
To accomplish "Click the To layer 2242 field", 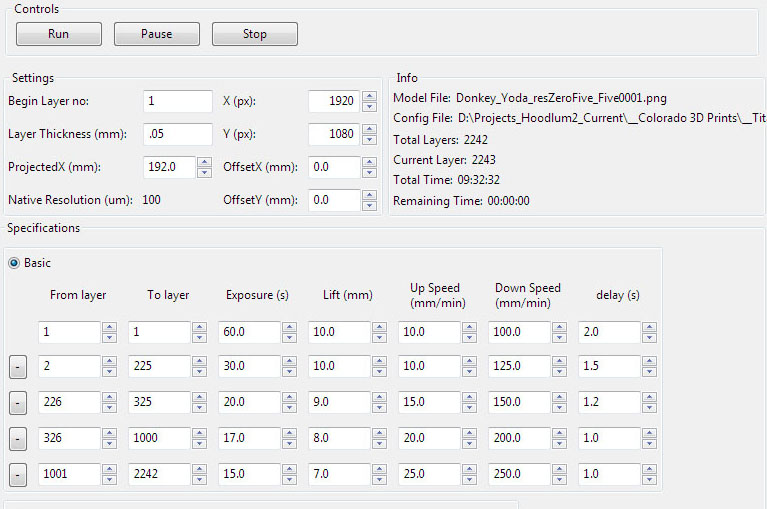I will click(158, 475).
